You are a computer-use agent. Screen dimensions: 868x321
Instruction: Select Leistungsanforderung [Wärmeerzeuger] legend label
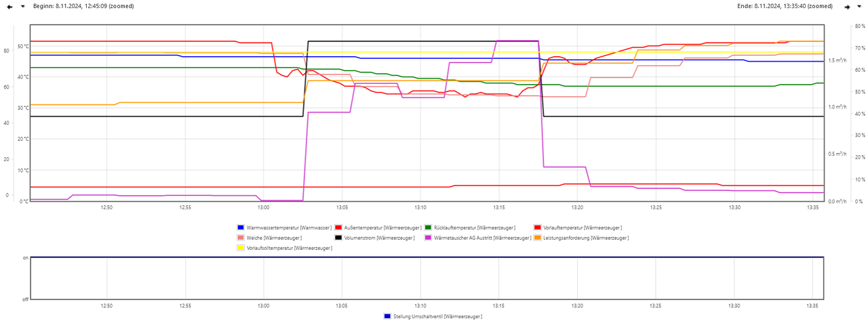(x=586, y=238)
